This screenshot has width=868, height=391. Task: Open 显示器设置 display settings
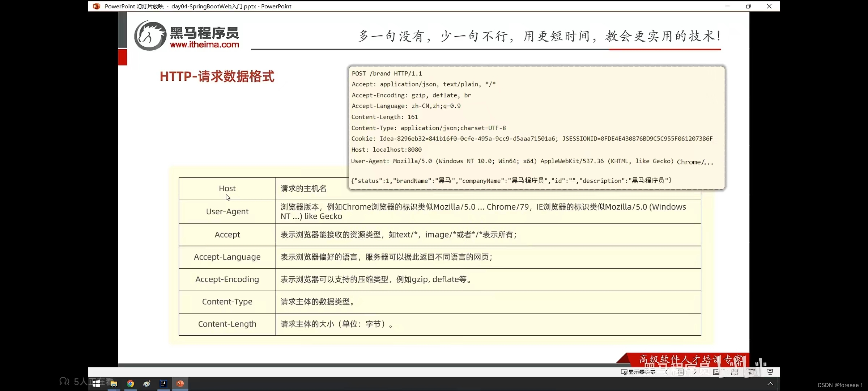(x=638, y=372)
